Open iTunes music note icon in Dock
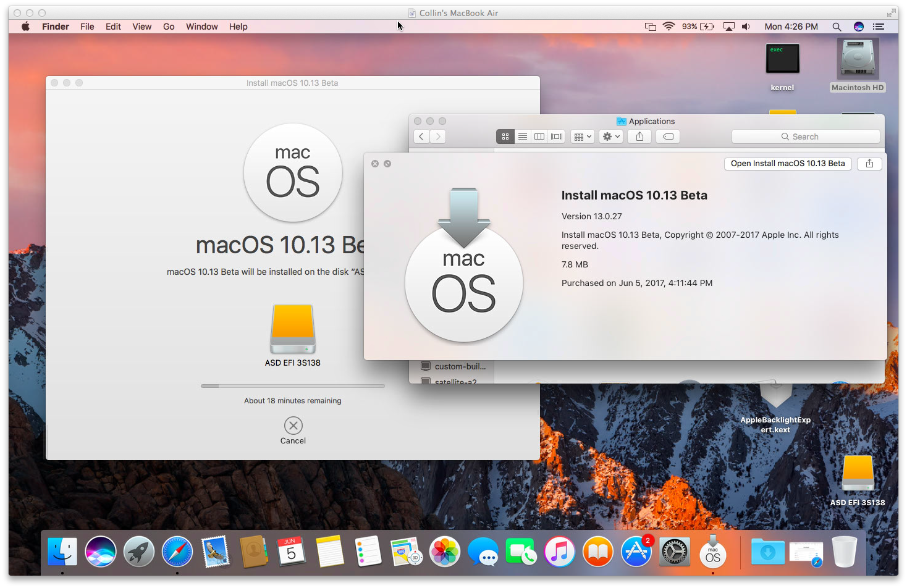Screen dimensions: 907x588 point(560,552)
